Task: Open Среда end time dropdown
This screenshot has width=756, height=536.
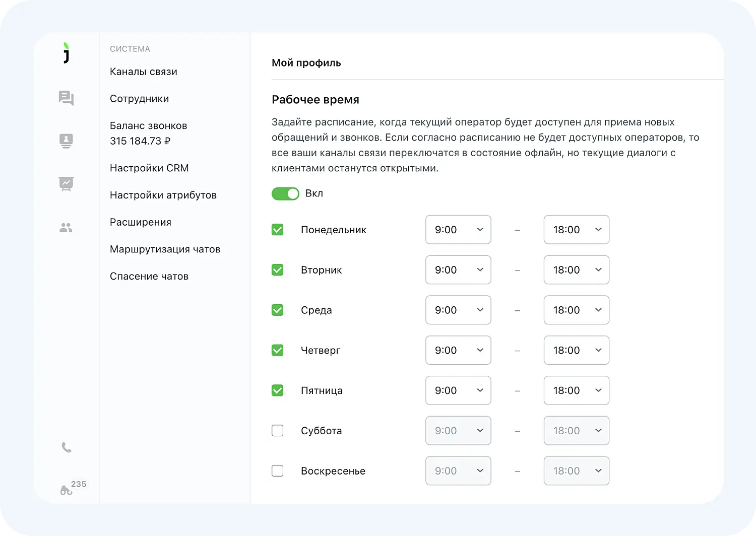Action: point(576,310)
